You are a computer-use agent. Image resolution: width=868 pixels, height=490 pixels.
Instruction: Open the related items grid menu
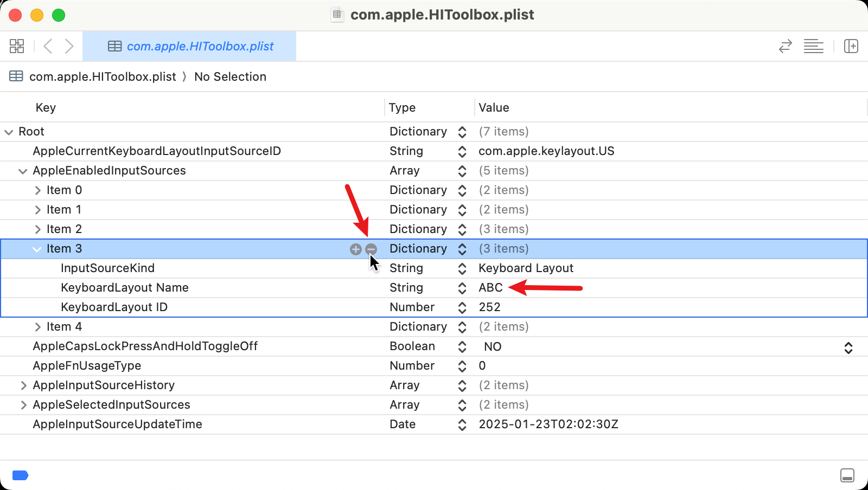coord(17,46)
